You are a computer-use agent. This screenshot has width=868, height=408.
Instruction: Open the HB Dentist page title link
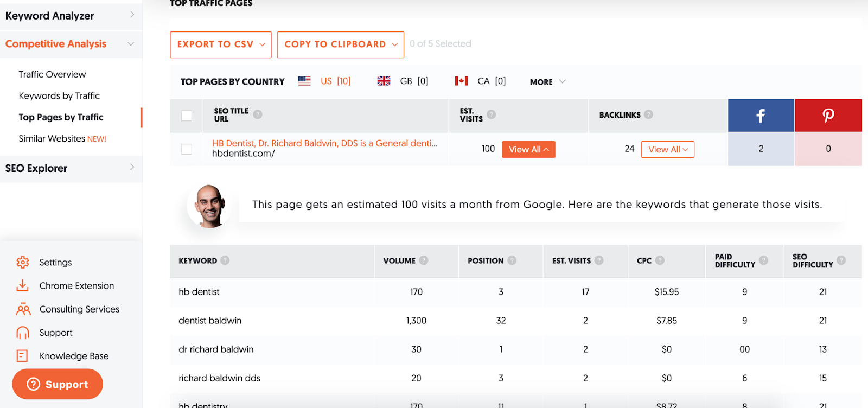324,143
